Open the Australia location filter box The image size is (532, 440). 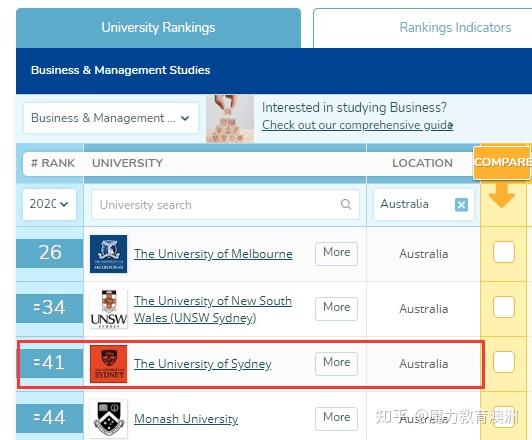tap(423, 204)
